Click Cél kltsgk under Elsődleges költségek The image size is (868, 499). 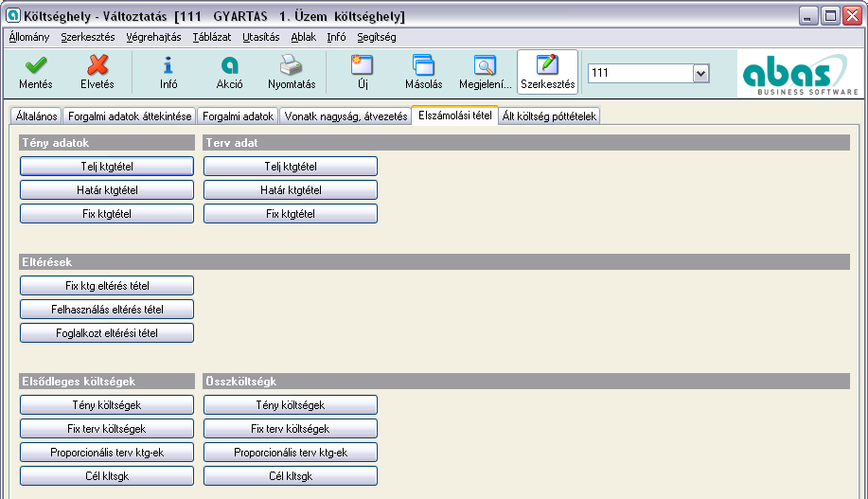[107, 476]
